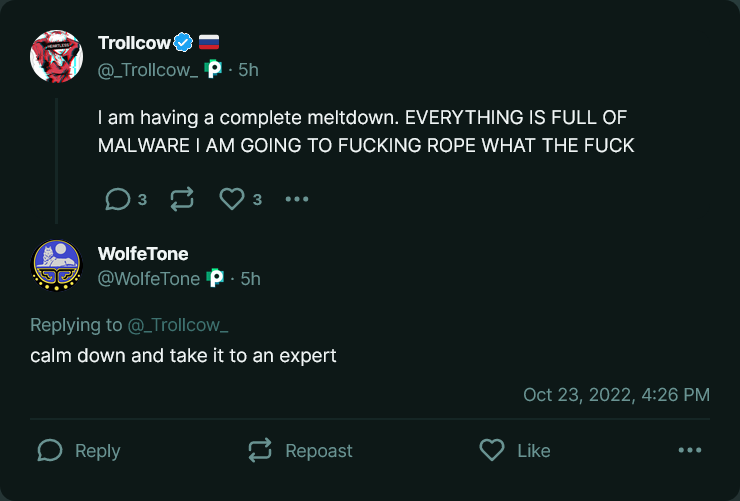Image resolution: width=740 pixels, height=501 pixels.
Task: Click the Russian flag emoji beside Trollcow
Action: tap(208, 42)
